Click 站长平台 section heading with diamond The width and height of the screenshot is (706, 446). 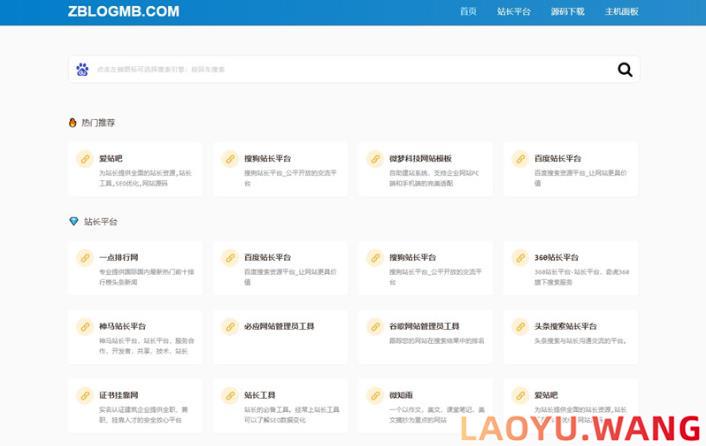click(100, 221)
